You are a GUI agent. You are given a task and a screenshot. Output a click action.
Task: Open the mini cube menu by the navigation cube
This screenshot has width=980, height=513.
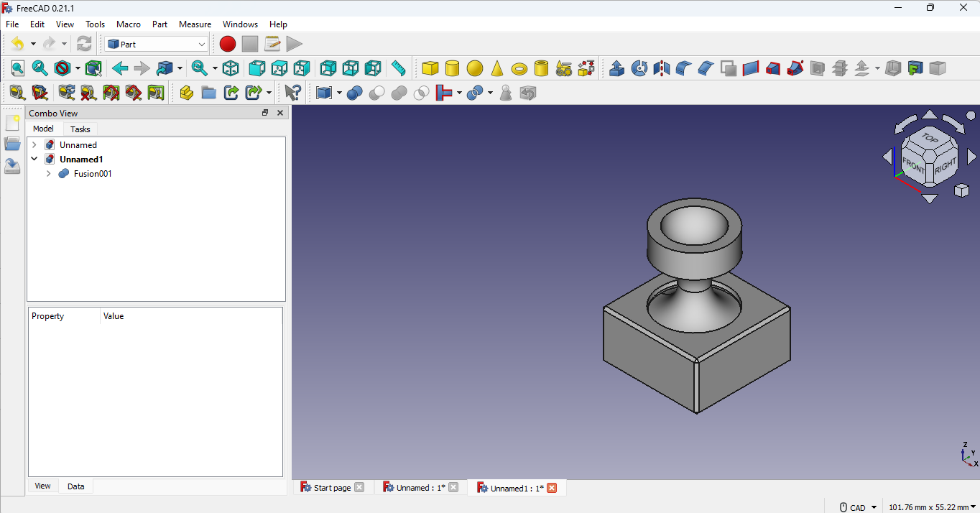tap(961, 190)
